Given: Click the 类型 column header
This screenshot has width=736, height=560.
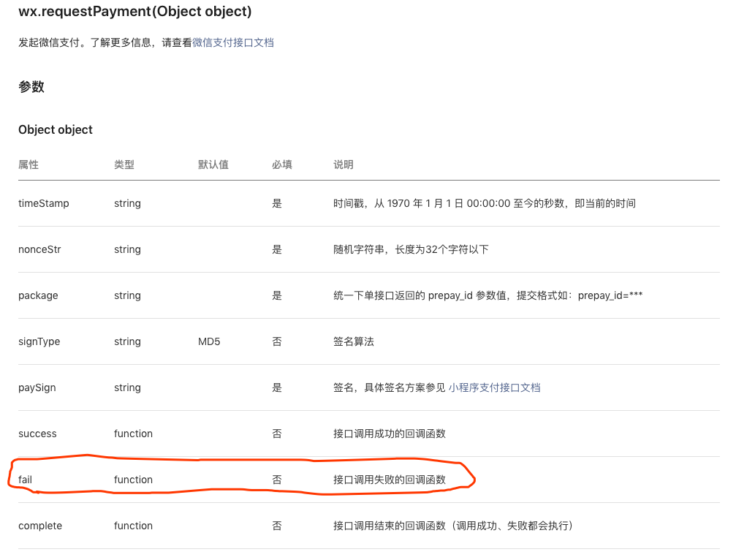Looking at the screenshot, I should pyautogui.click(x=124, y=164).
